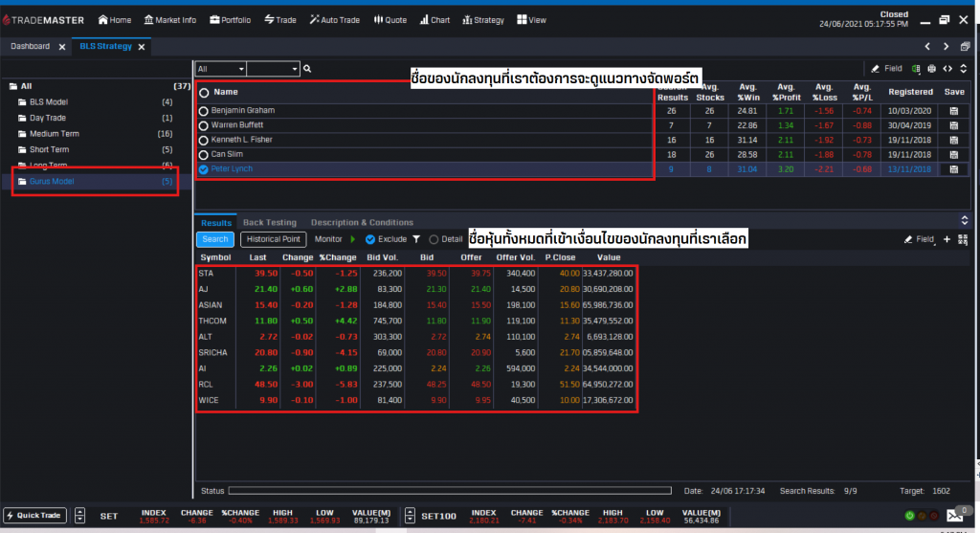
Task: Switch to the Results tab
Action: [x=216, y=222]
